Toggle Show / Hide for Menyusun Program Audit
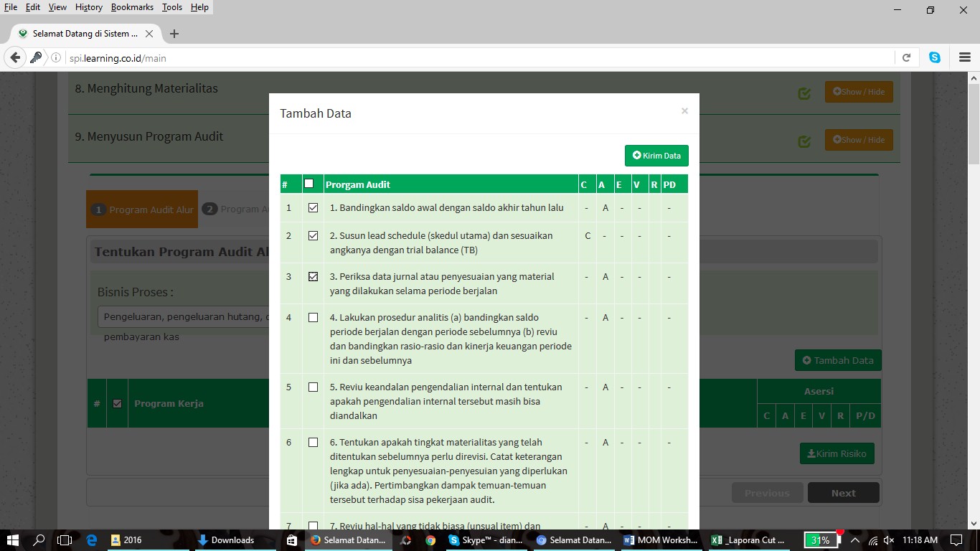This screenshot has height=551, width=980. 859,140
